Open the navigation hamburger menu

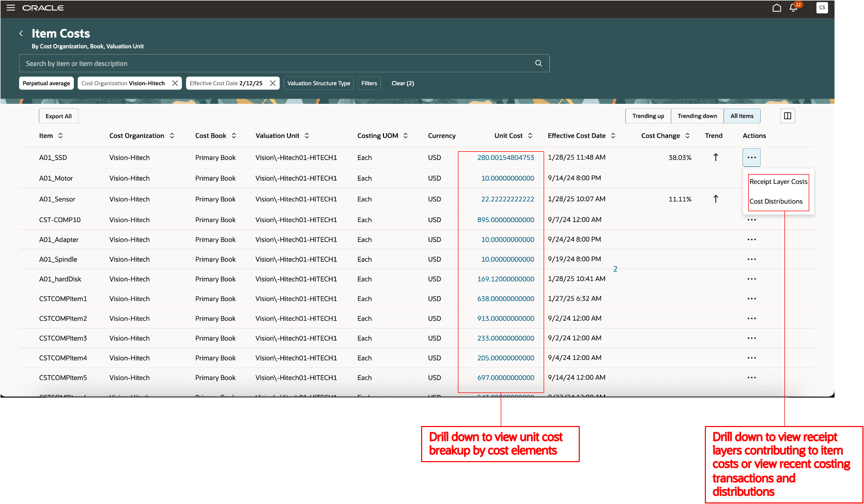pyautogui.click(x=10, y=7)
